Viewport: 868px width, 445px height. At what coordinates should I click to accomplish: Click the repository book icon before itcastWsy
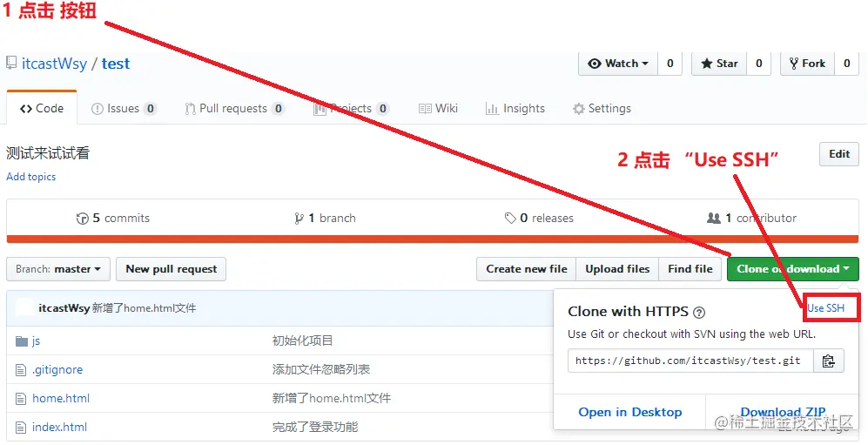pyautogui.click(x=11, y=63)
